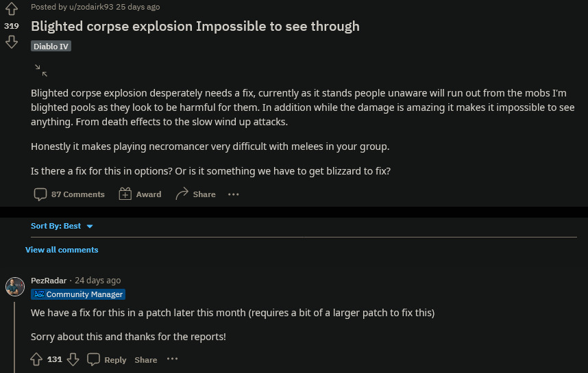Downvote the Blighted corpse explosion post

11,42
